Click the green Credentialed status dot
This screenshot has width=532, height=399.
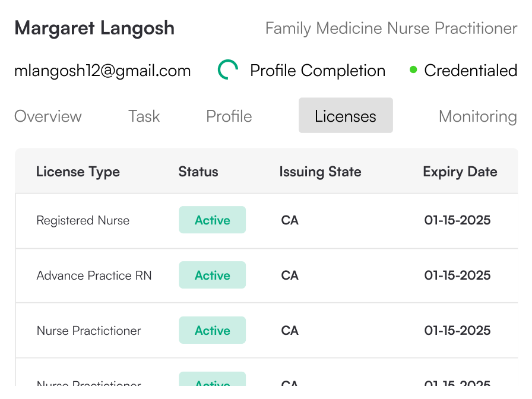click(413, 70)
